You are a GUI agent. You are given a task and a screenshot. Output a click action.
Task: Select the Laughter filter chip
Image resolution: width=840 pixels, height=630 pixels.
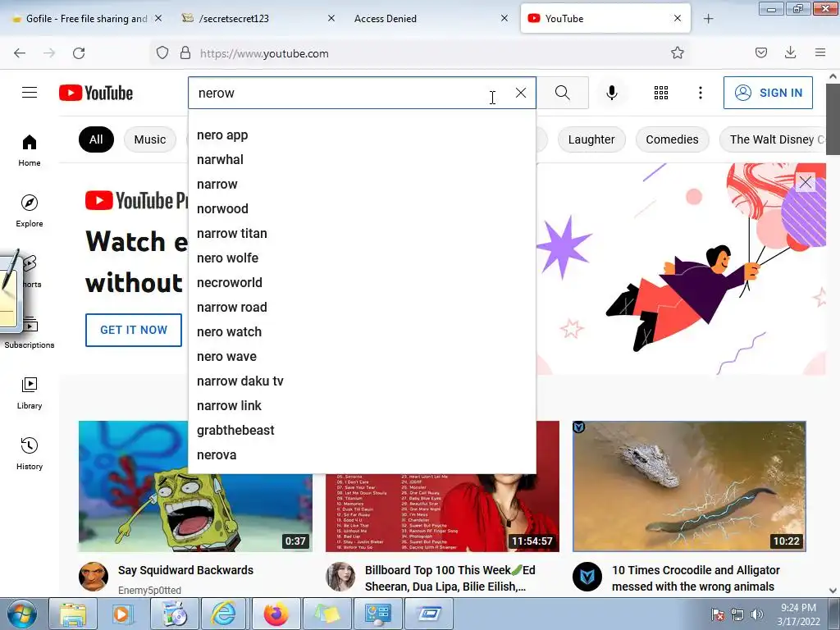pyautogui.click(x=591, y=139)
